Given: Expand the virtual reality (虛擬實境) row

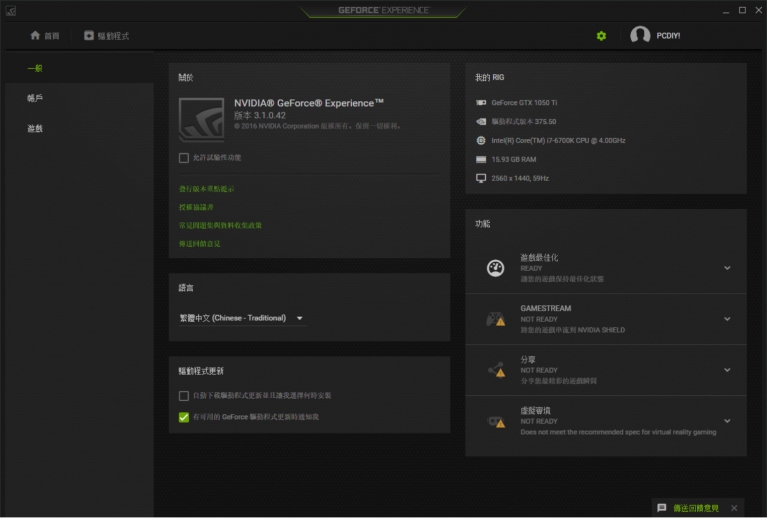Looking at the screenshot, I should click(x=727, y=421).
